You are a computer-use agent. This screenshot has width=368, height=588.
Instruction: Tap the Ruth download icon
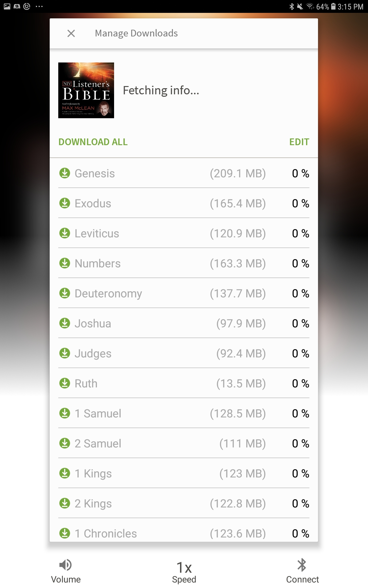(65, 383)
